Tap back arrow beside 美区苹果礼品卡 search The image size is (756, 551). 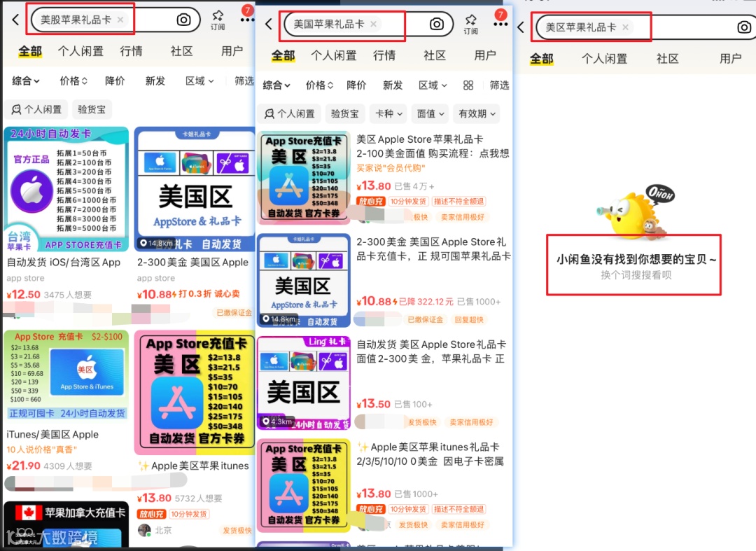(521, 27)
